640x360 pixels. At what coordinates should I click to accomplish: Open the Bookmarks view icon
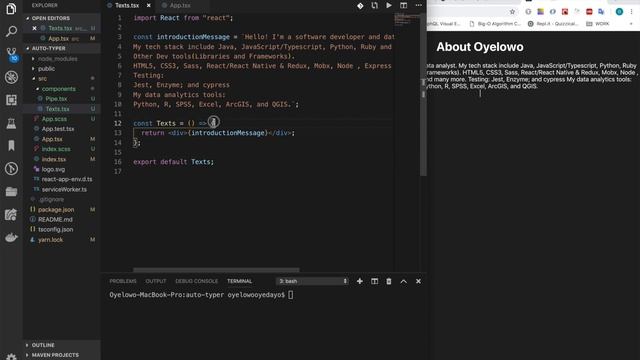[11, 146]
